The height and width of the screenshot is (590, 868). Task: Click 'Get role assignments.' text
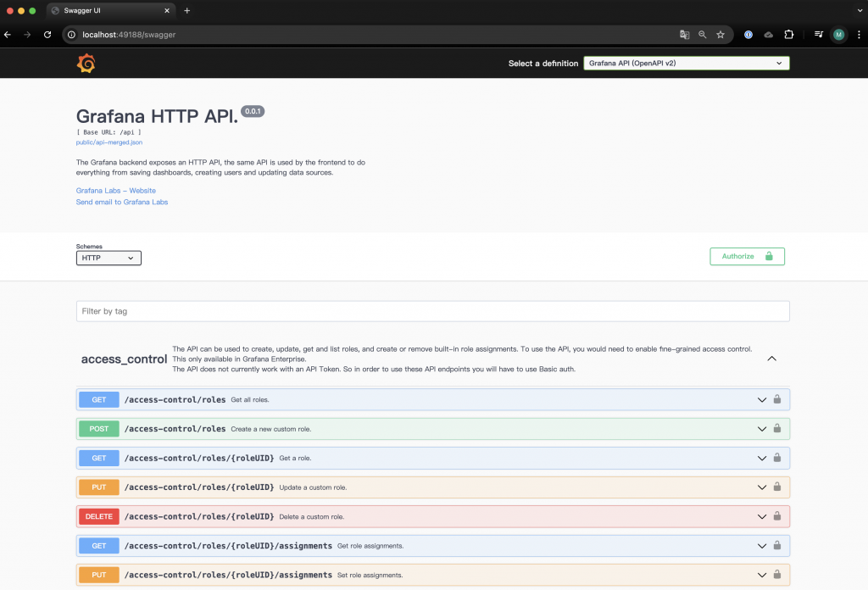(370, 546)
